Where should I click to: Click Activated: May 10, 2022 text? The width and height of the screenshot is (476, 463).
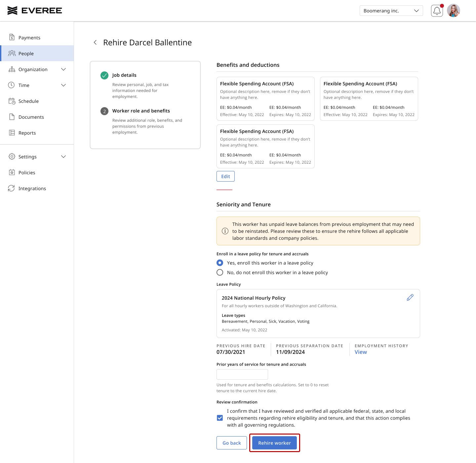coord(245,330)
